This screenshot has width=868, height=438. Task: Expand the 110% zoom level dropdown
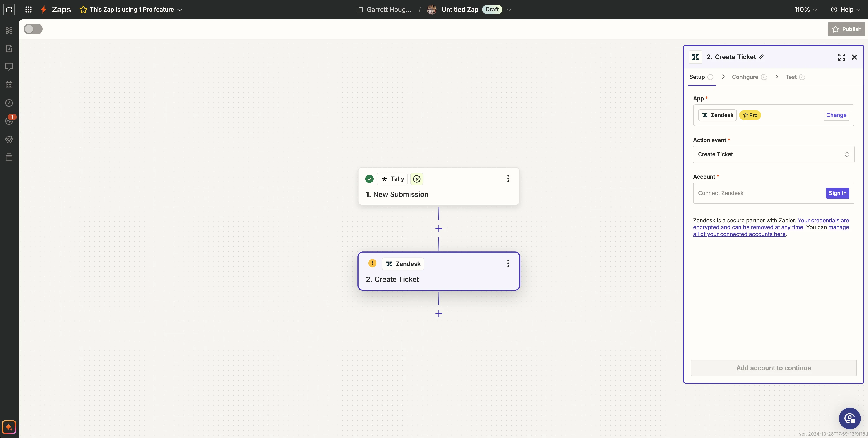(x=805, y=10)
